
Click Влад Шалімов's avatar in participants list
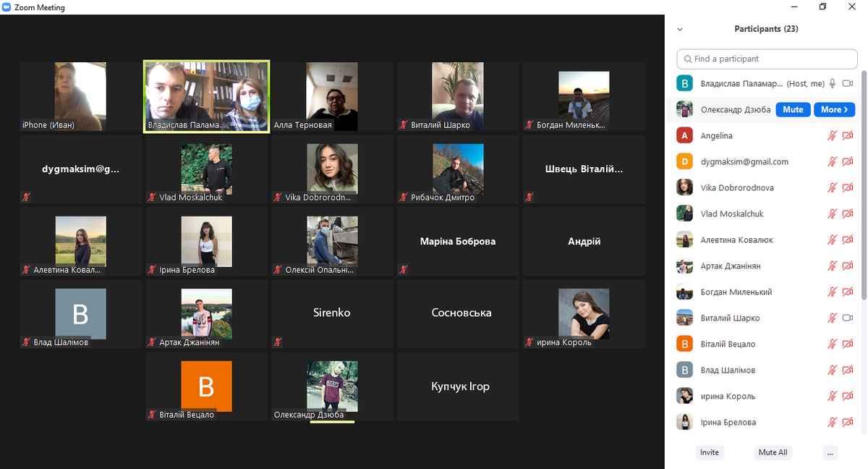[684, 370]
